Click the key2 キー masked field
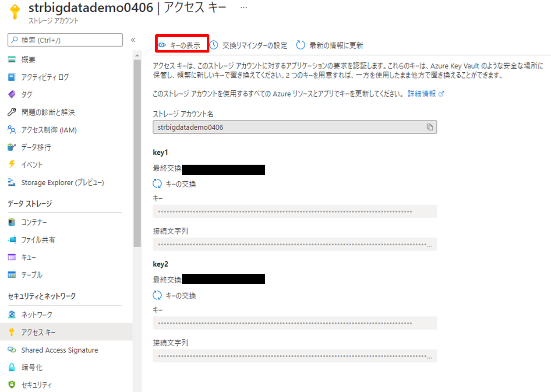This screenshot has height=392, width=551. (295, 323)
